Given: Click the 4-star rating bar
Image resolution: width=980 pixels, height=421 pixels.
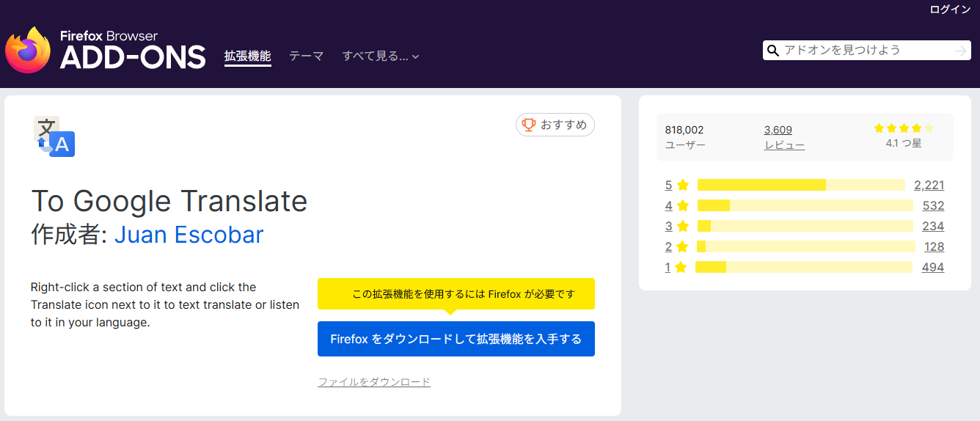Looking at the screenshot, I should (805, 205).
